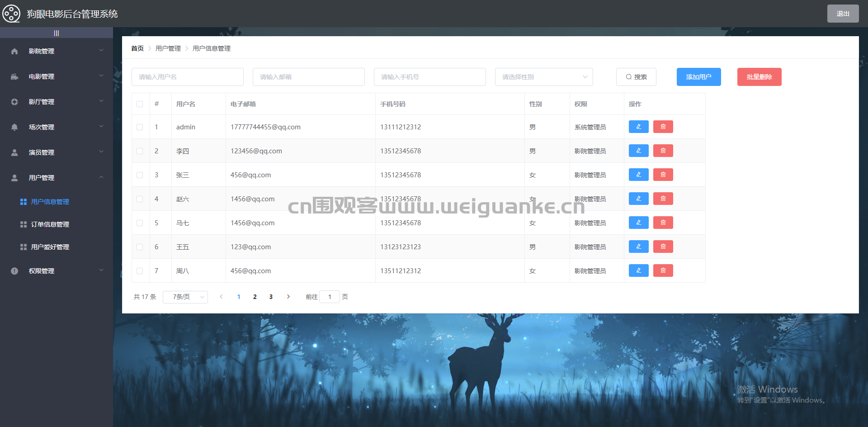
Task: Click the 批量删除 button
Action: [x=759, y=77]
